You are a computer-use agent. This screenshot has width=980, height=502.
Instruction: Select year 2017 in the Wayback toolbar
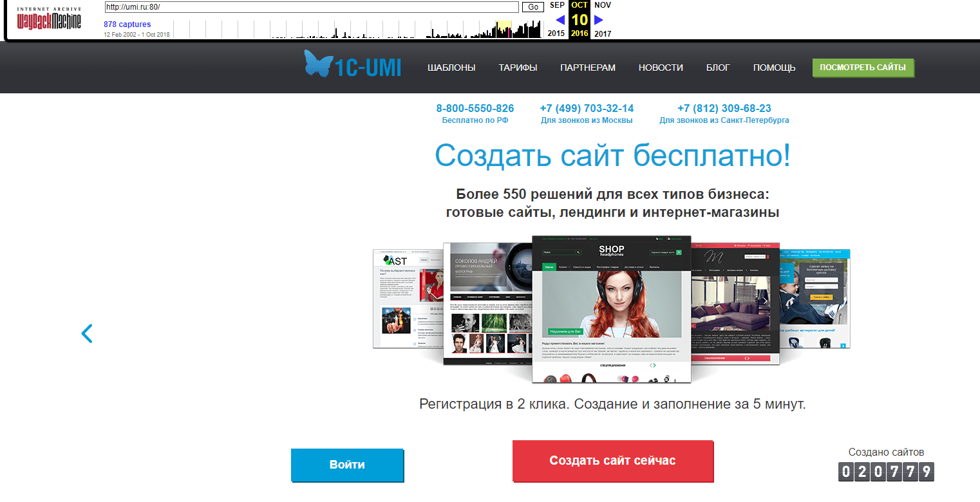603,33
